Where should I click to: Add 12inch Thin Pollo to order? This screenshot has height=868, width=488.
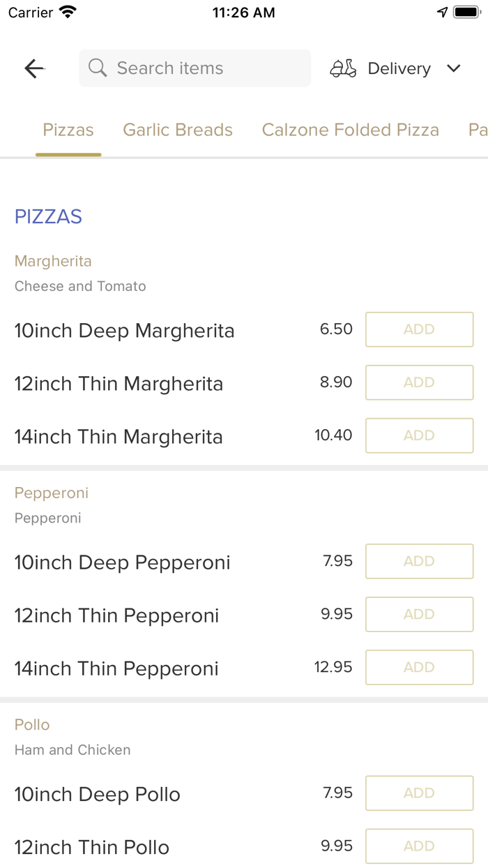[419, 846]
